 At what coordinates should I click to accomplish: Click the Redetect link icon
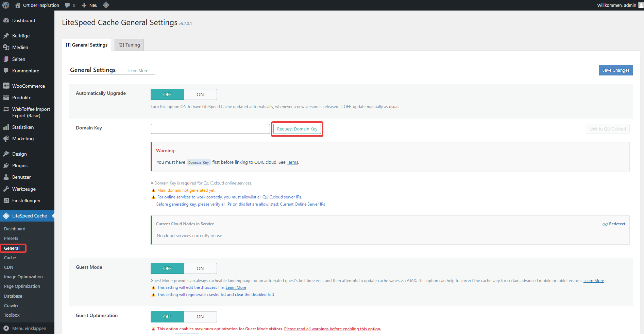[605, 224]
